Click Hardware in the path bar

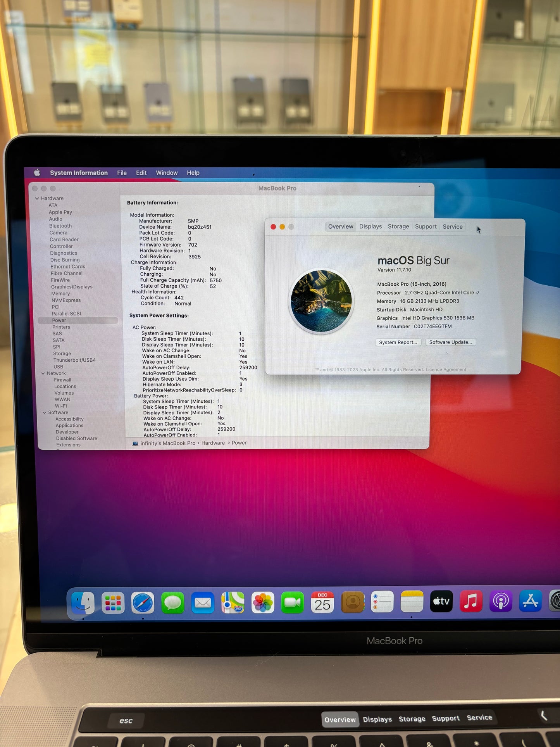click(213, 443)
